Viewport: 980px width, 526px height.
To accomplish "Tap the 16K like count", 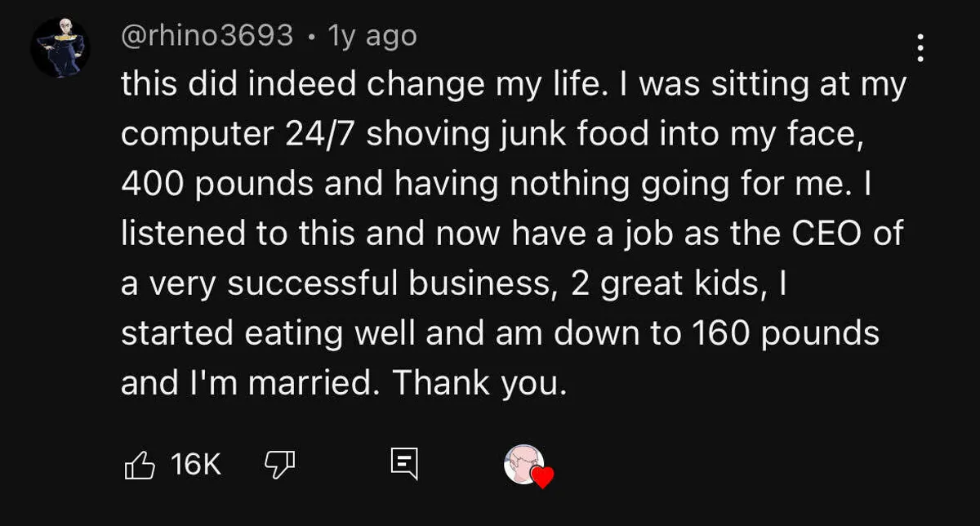I will click(x=197, y=466).
